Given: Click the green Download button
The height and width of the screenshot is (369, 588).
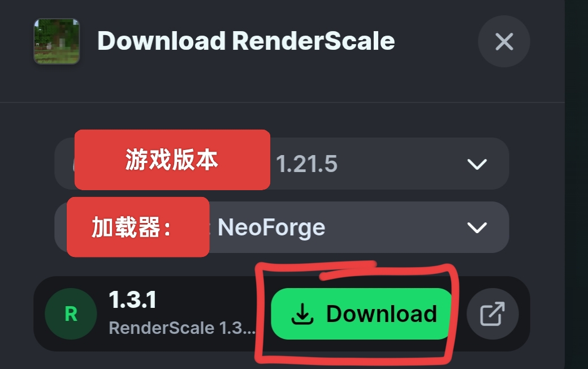Looking at the screenshot, I should click(361, 314).
